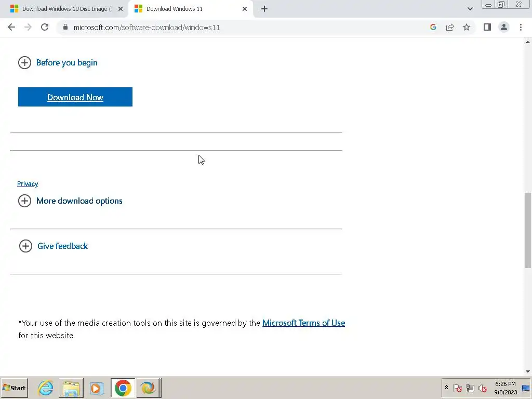This screenshot has height=399, width=532.
Task: Close the Download Windows 10 Disc Image tab
Action: (121, 9)
